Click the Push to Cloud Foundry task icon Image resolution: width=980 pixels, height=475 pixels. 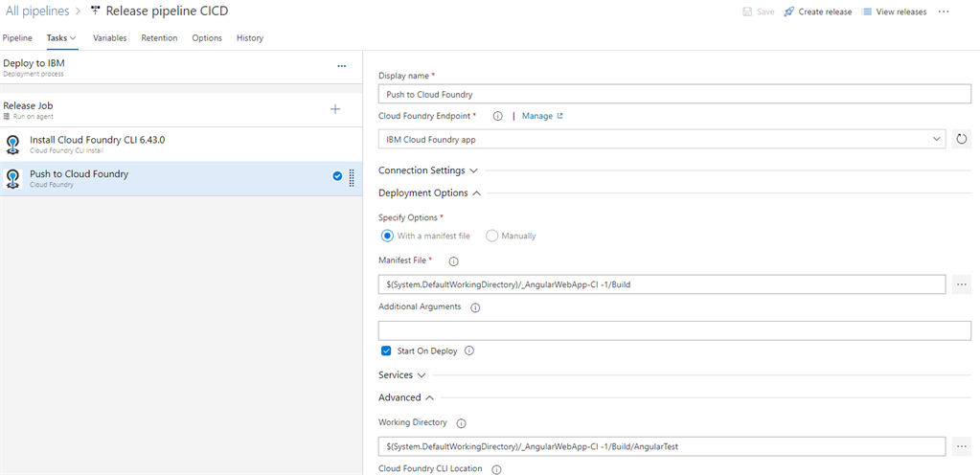12,179
